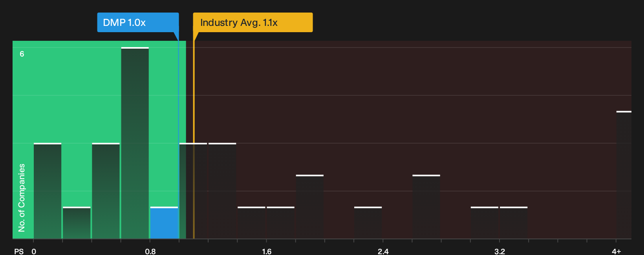The image size is (644, 255).
Task: Select the tallest bar with six companies
Action: (x=135, y=143)
